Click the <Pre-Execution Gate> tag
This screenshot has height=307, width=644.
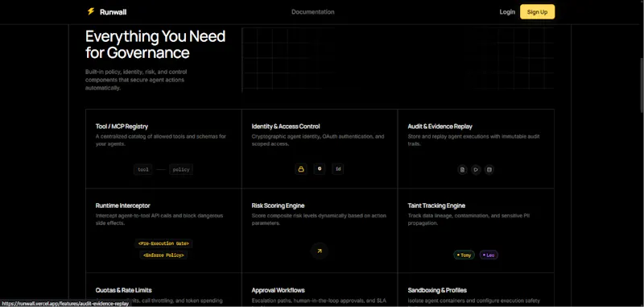click(163, 243)
